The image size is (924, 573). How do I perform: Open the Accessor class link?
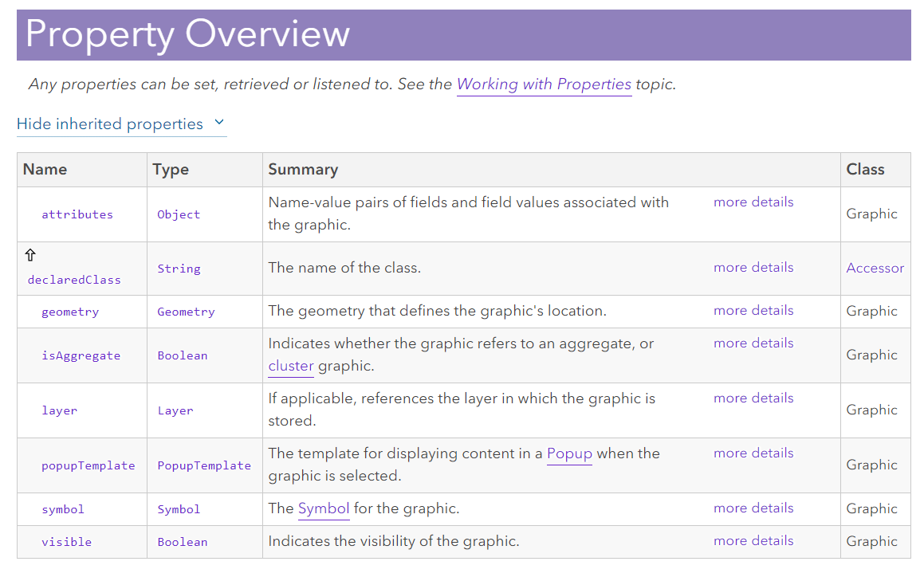click(x=875, y=268)
